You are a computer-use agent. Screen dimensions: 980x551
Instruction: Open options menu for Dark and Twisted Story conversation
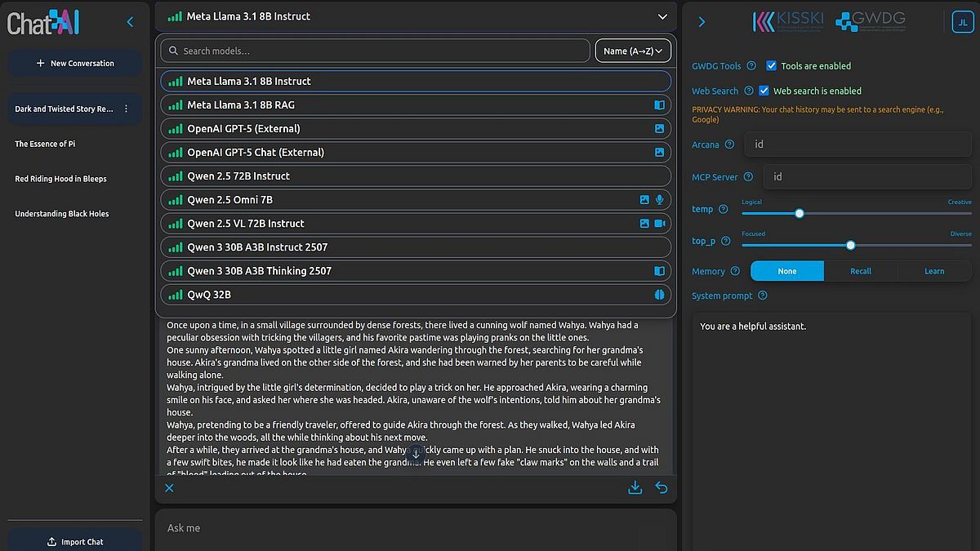tap(126, 109)
